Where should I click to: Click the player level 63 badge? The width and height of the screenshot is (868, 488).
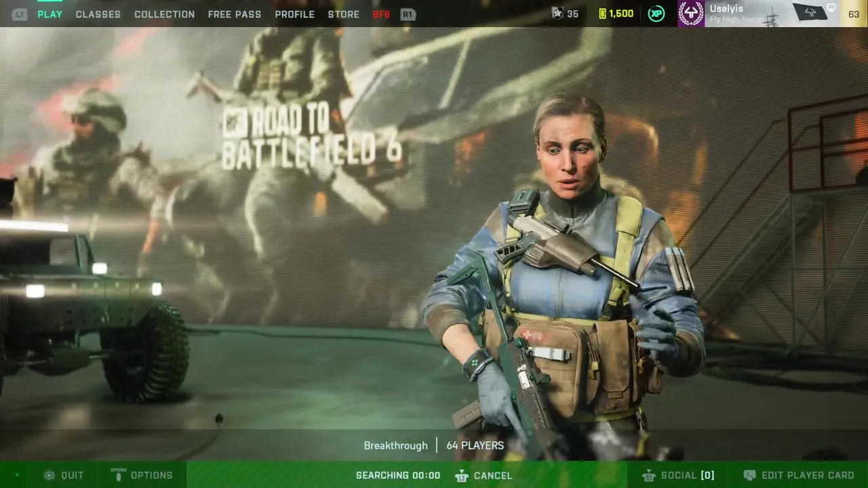pyautogui.click(x=854, y=14)
